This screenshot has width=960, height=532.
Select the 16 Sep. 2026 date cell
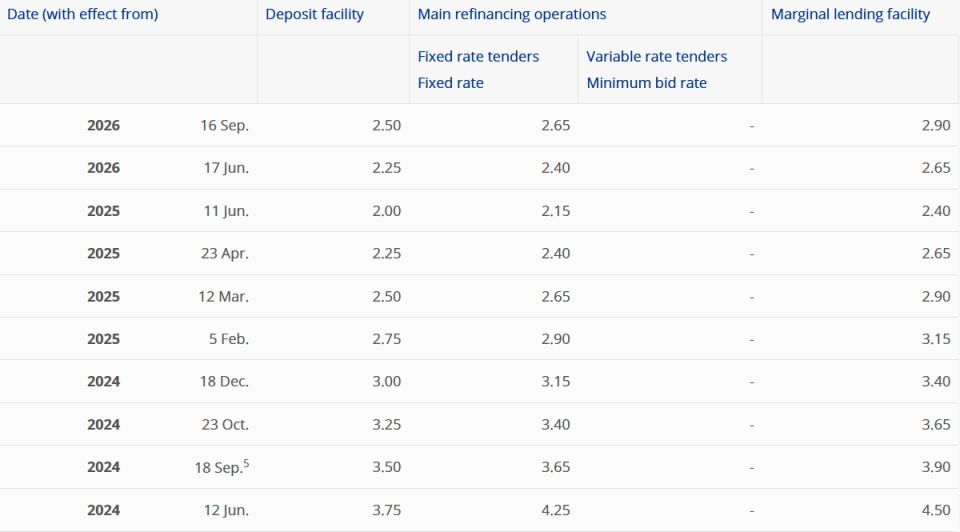[224, 126]
